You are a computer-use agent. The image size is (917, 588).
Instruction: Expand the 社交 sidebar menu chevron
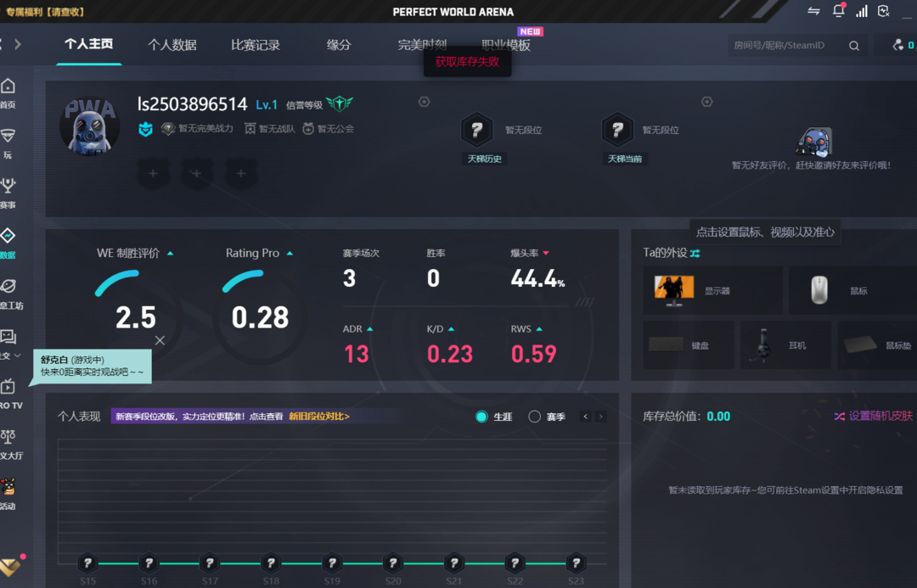coord(17,356)
